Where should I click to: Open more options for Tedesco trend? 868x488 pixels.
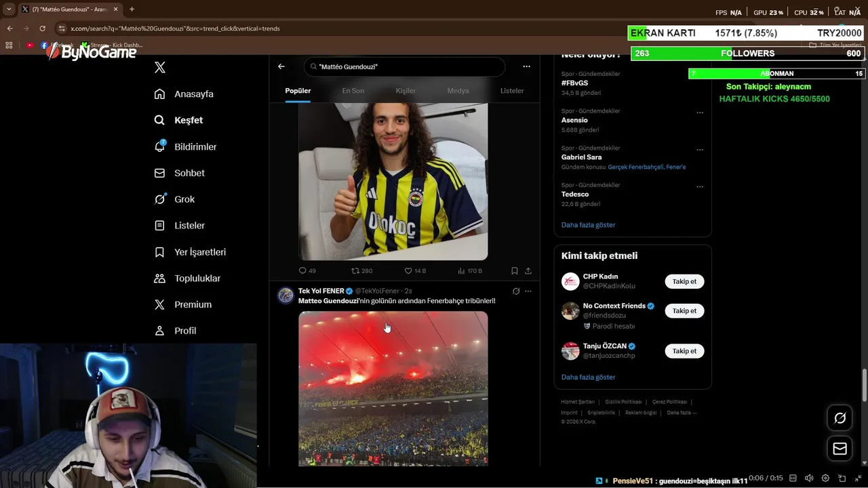(700, 186)
